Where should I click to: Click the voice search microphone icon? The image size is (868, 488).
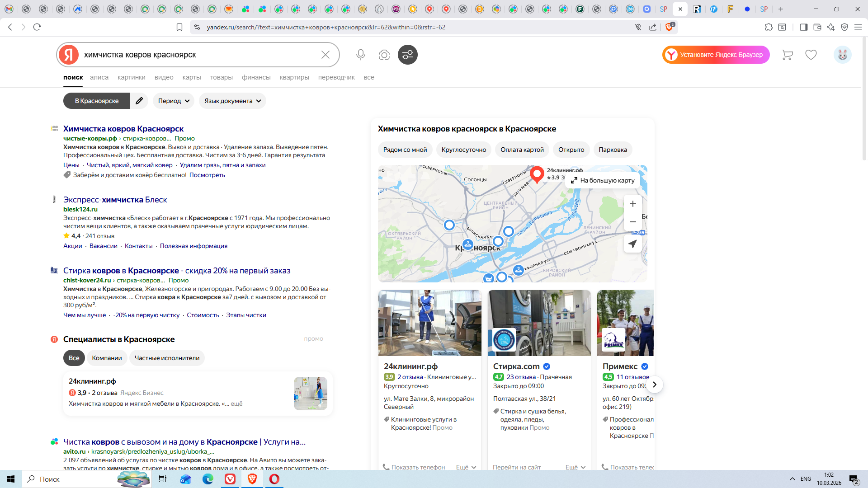tap(360, 55)
